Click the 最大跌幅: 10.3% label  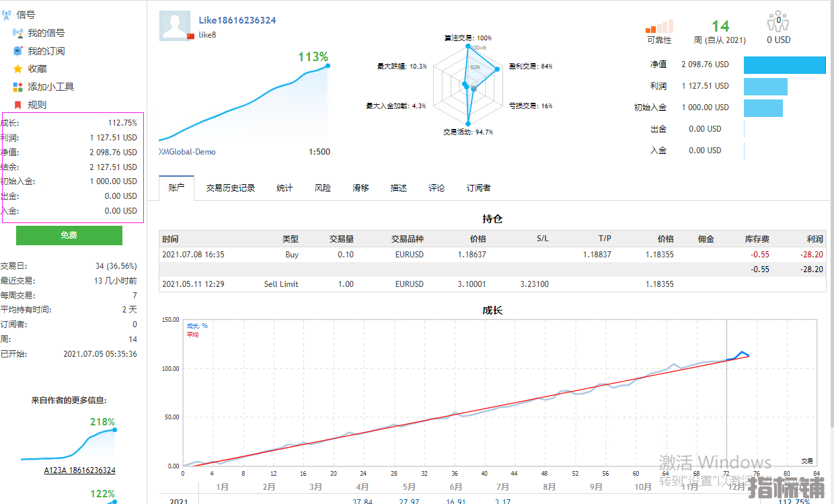[402, 66]
